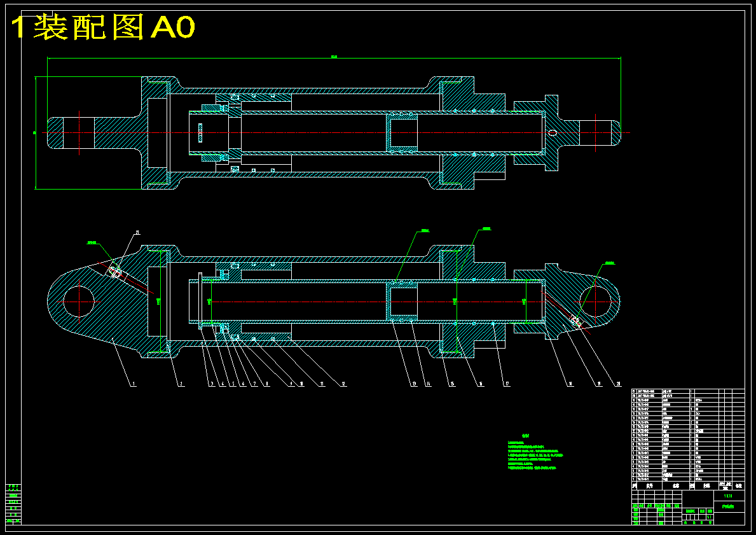Click the overall length dimension above top view
Screen dimensions: 756x535
(x=334, y=57)
